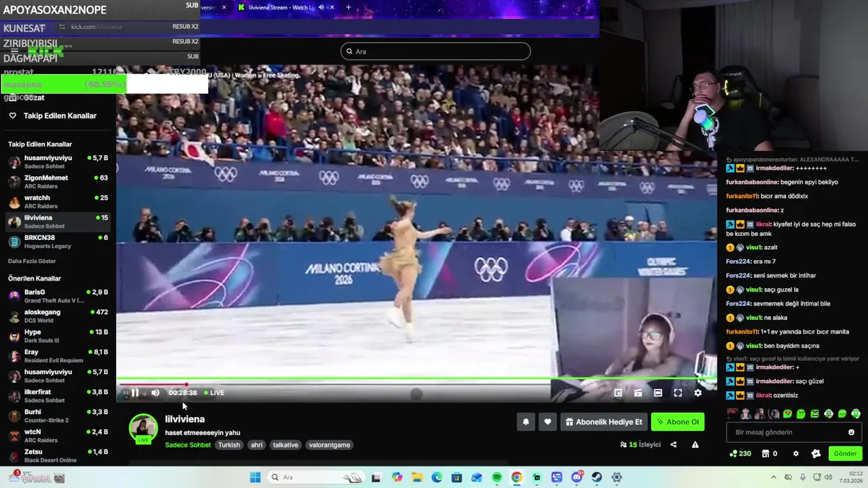Open File Explorer from taskbar

click(x=416, y=477)
